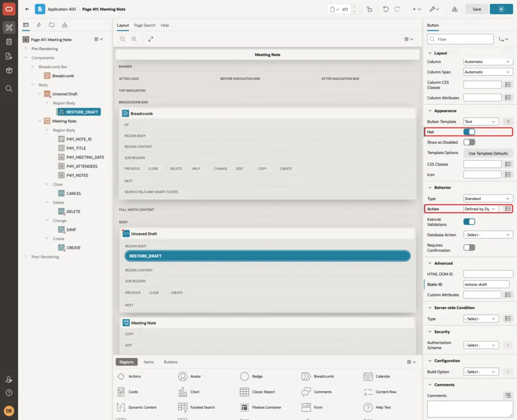Screen dimensions: 517x420
Task: Click the redo icon in top toolbar
Action: tap(397, 9)
